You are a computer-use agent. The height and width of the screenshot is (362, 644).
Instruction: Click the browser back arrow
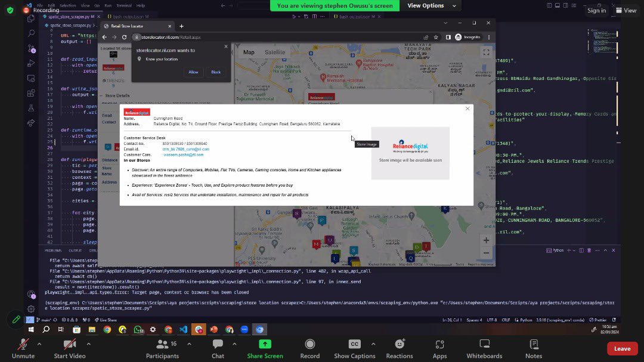104,37
